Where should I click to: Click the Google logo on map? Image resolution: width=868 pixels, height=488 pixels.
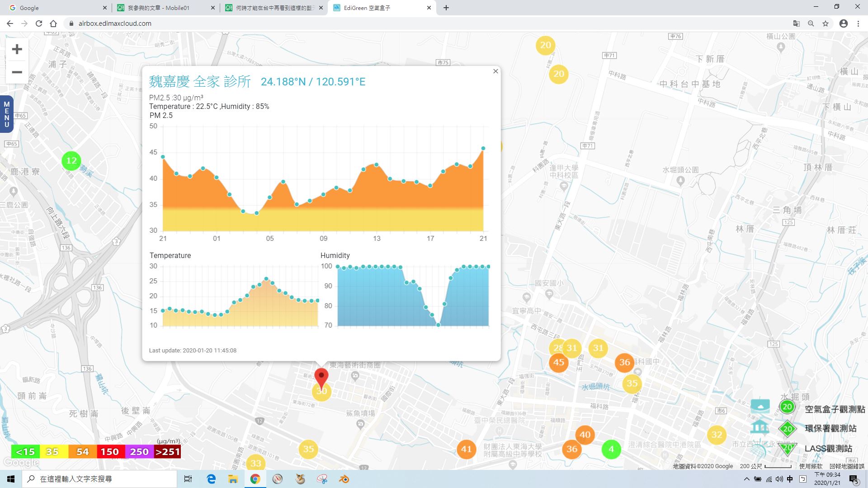coord(21,463)
